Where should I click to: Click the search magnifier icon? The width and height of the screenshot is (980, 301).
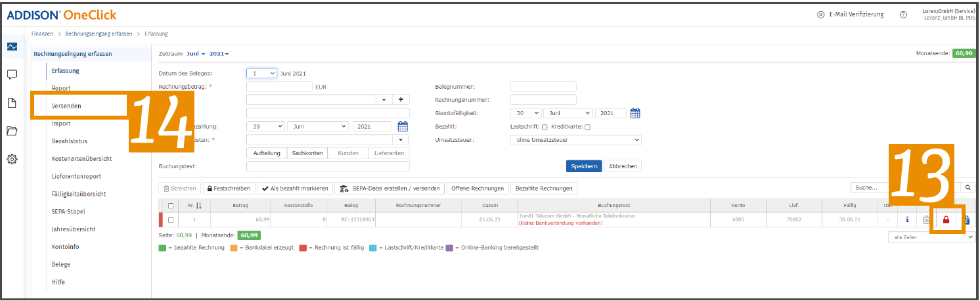point(968,188)
